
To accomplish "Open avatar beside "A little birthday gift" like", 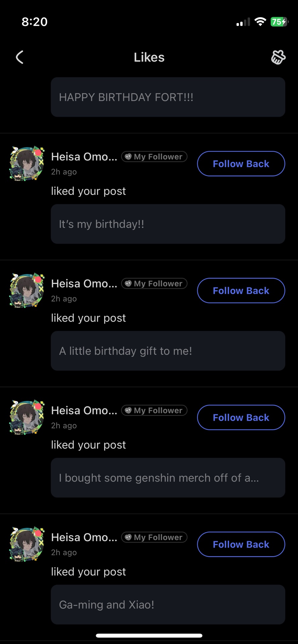I will click(27, 291).
